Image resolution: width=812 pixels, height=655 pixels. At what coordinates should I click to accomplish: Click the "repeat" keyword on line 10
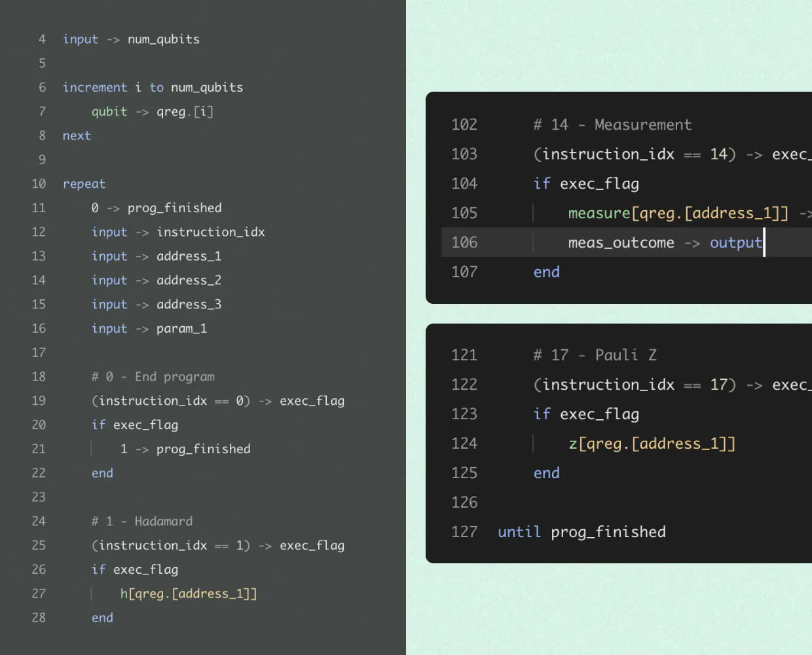coord(84,183)
